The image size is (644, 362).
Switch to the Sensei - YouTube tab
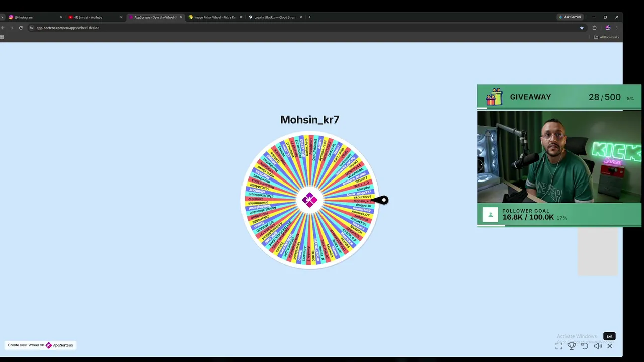pos(96,17)
